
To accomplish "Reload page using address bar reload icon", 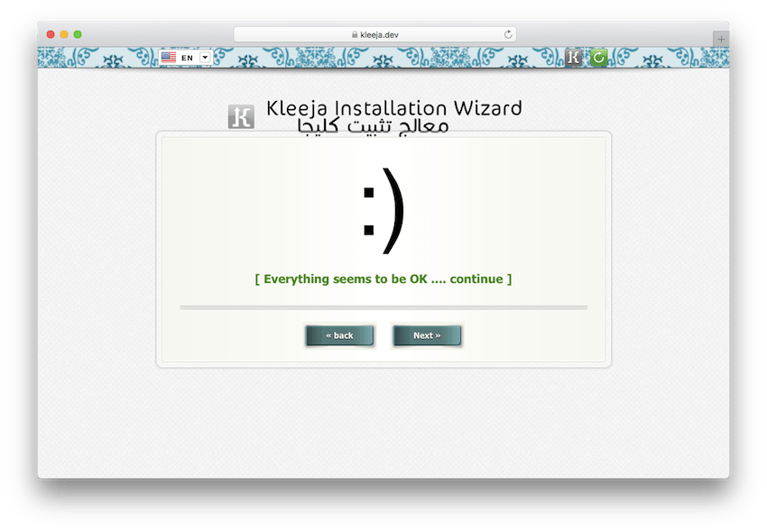I will tap(508, 34).
